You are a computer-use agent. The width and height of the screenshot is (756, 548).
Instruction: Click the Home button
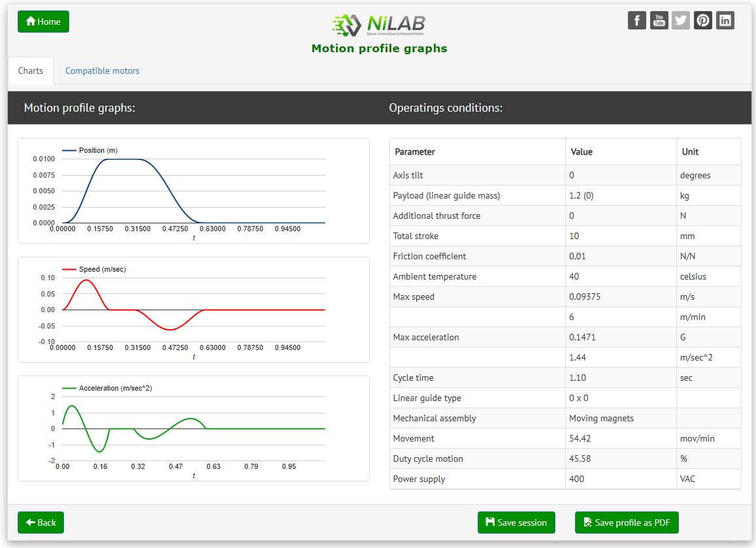(43, 22)
